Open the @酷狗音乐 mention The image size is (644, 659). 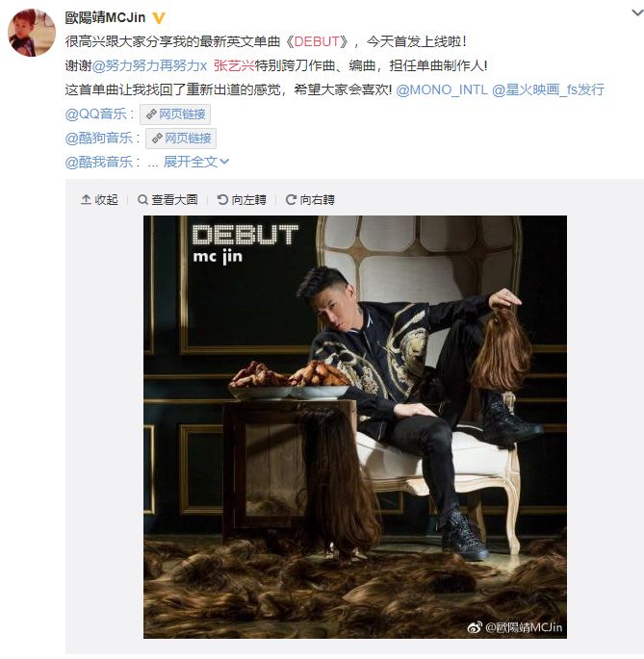[x=99, y=138]
